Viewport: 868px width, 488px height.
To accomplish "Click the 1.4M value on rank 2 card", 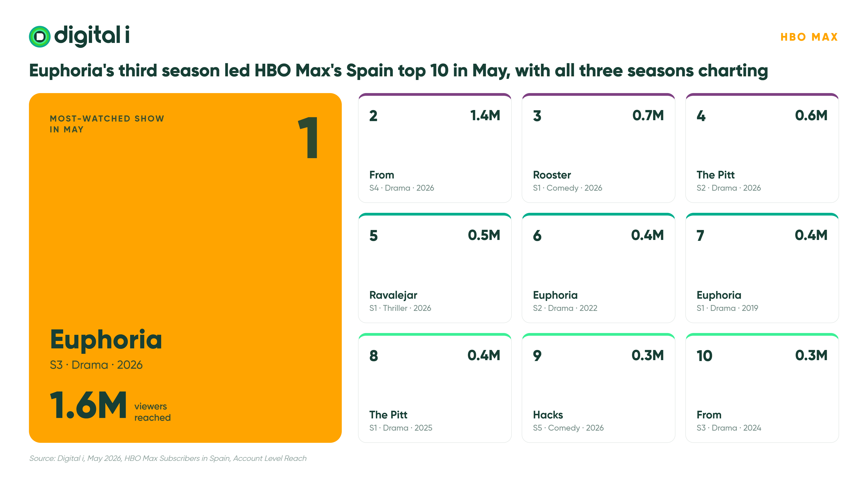I will (x=485, y=115).
